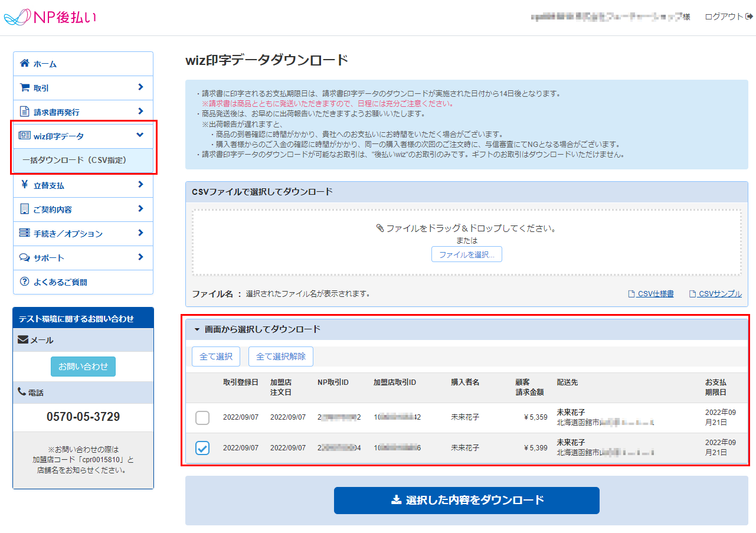Viewport: 756px width, 533px height.
Task: Check the box for the ¥5,359 transaction
Action: [x=202, y=418]
